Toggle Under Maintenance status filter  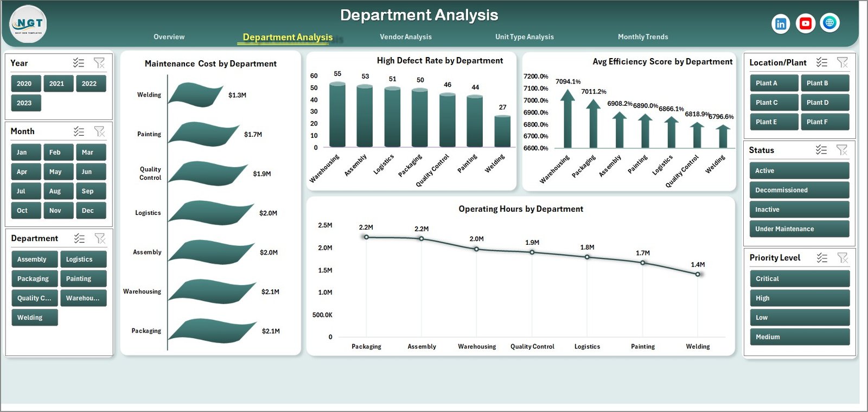(x=799, y=229)
